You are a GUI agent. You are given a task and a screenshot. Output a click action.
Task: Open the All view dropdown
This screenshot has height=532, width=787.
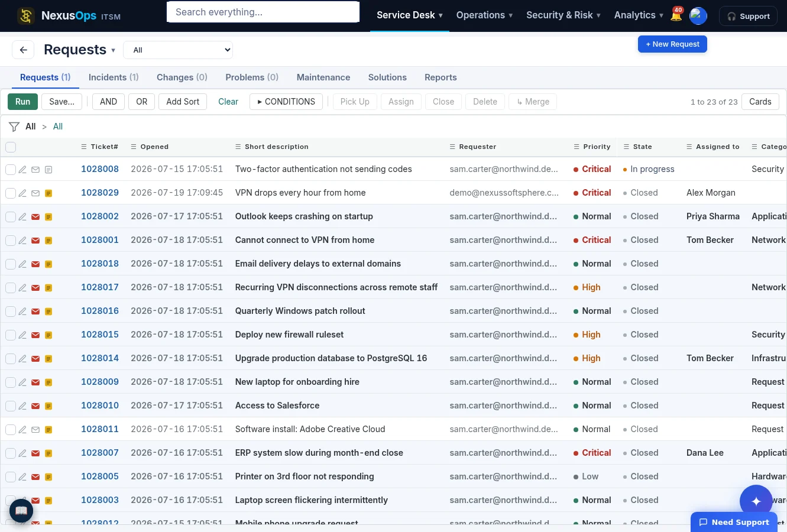coord(178,50)
